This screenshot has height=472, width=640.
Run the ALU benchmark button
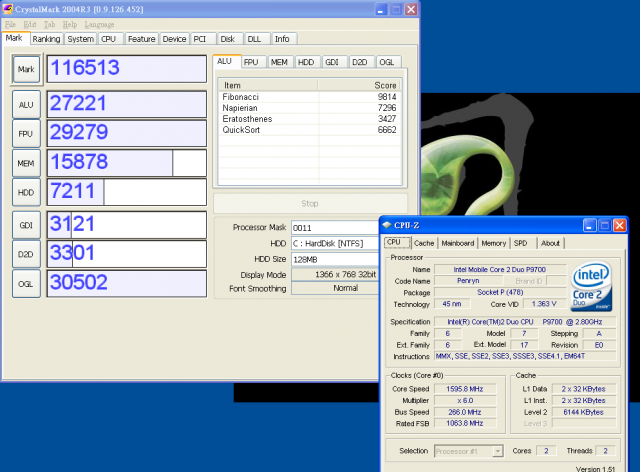click(26, 105)
